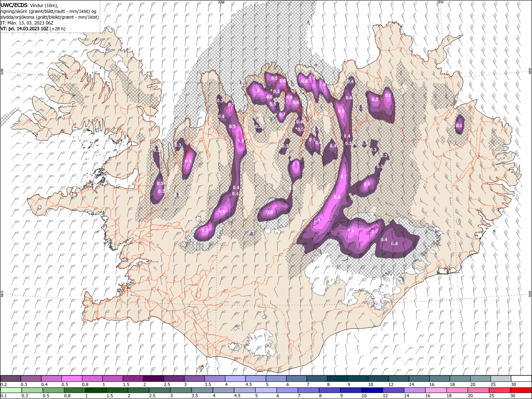Screen dimensions: 532x399
Task: Pick the lavender 4 swatch in snow scale
Action: (235, 379)
